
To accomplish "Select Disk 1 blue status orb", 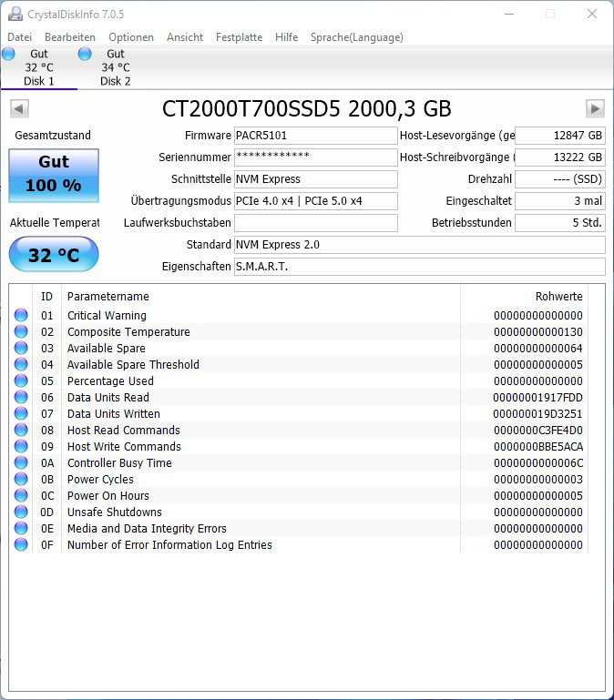I will click(x=8, y=54).
